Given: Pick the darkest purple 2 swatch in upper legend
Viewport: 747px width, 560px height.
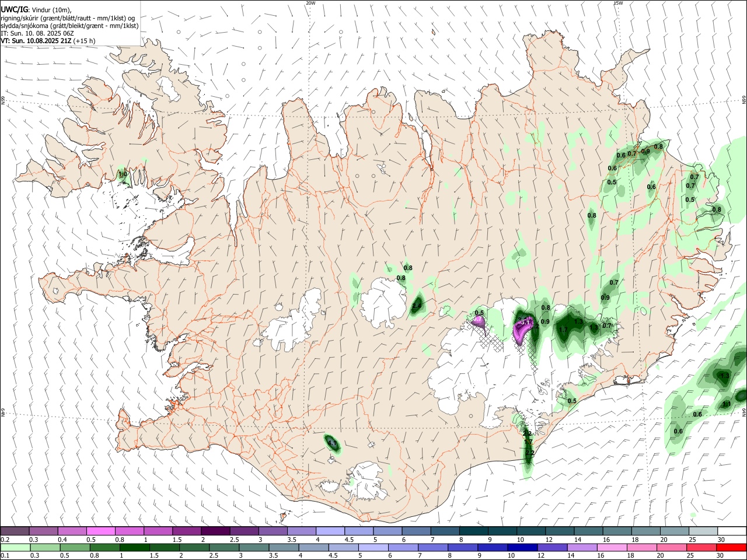Looking at the screenshot, I should 215,531.
